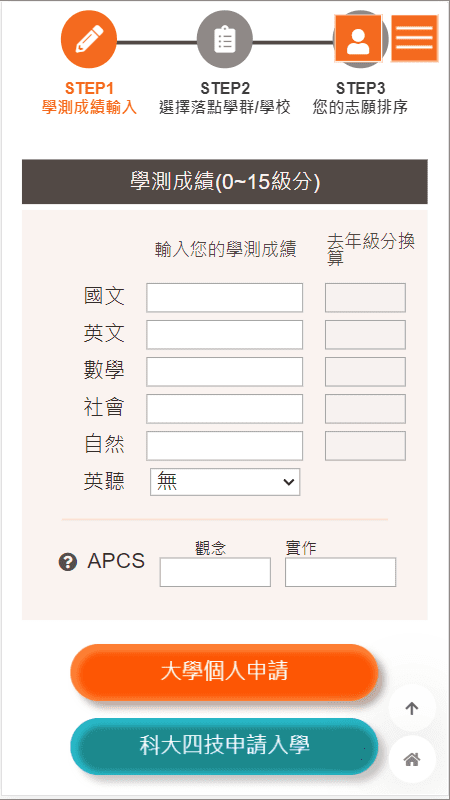Expand the 英聽 dropdown
Viewport: 450px width, 800px height.
(225, 482)
